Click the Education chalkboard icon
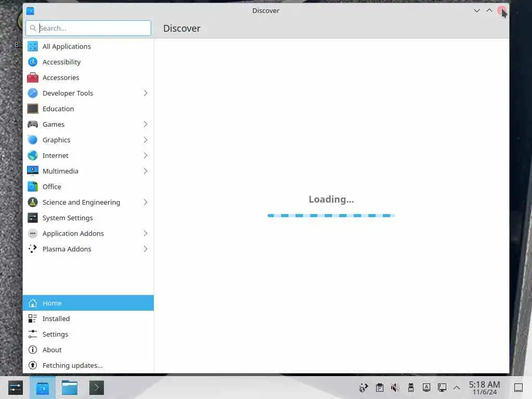This screenshot has height=399, width=532. click(x=33, y=109)
